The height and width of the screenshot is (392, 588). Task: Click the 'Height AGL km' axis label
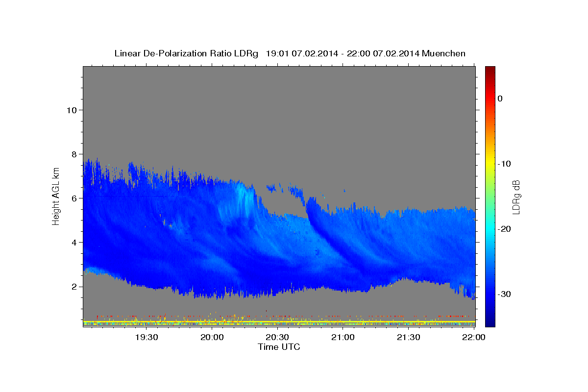[x=56, y=196]
